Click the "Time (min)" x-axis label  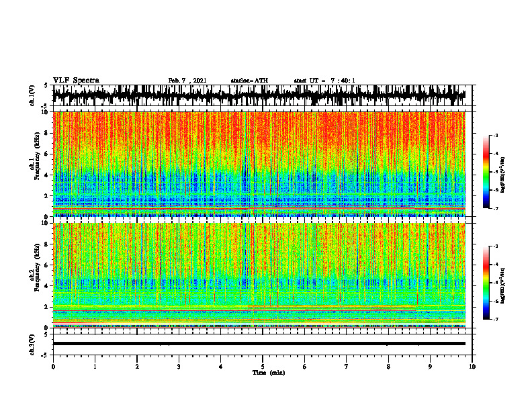click(x=269, y=373)
